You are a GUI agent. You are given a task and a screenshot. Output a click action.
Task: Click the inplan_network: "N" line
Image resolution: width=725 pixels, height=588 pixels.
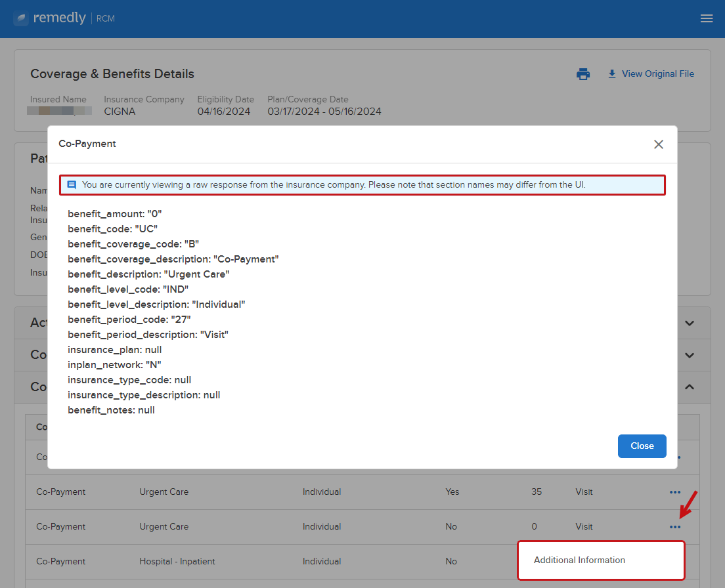coord(115,365)
